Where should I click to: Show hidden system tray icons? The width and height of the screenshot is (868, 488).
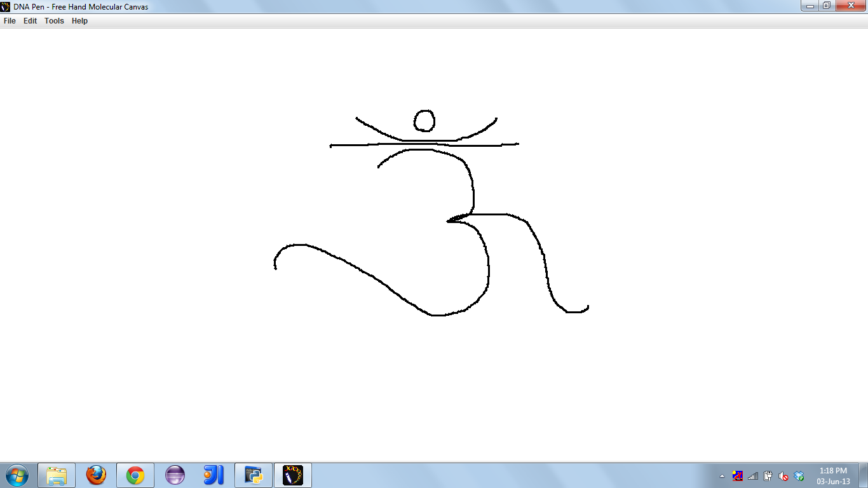click(x=722, y=476)
